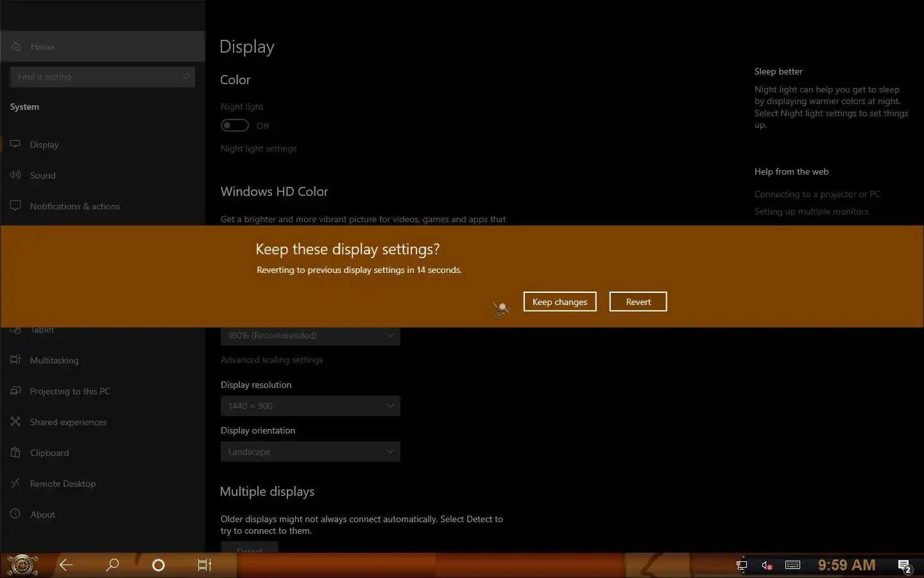The image size is (924, 578).
Task: Click the Revert button
Action: point(638,302)
